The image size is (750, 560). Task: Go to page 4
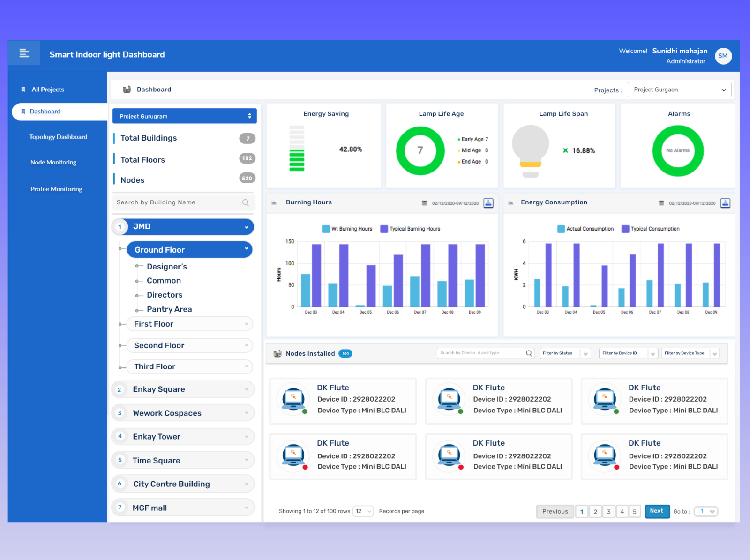pos(622,511)
